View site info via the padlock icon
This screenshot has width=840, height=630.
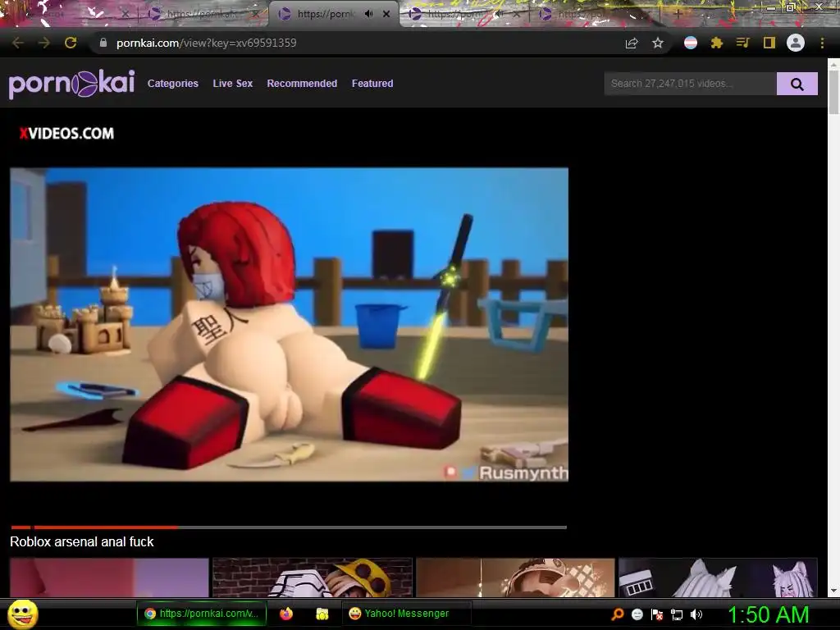[103, 43]
